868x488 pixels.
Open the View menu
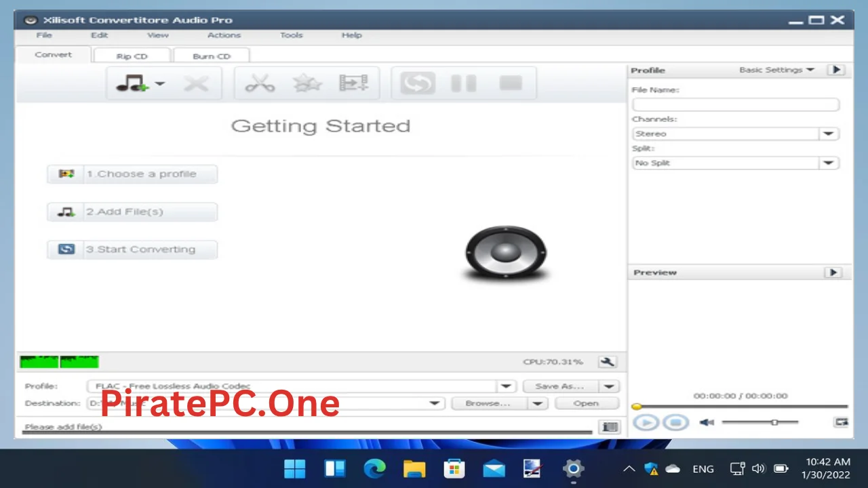coord(158,35)
